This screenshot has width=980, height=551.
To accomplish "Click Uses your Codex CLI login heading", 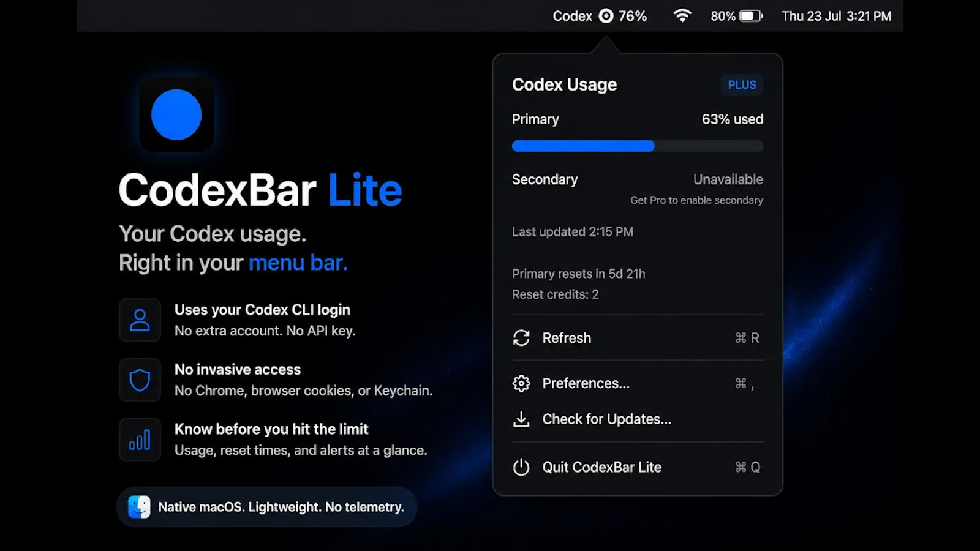I will (x=262, y=310).
